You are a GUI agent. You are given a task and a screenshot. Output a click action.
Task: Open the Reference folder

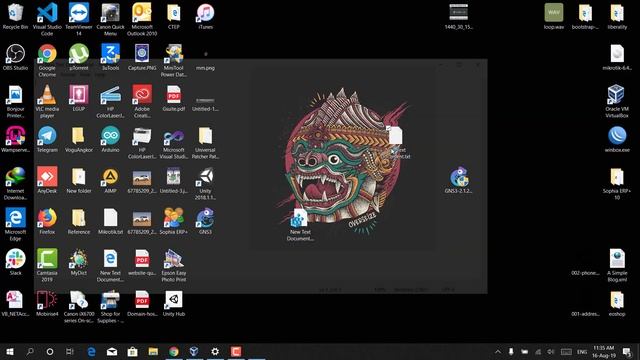coord(79,221)
